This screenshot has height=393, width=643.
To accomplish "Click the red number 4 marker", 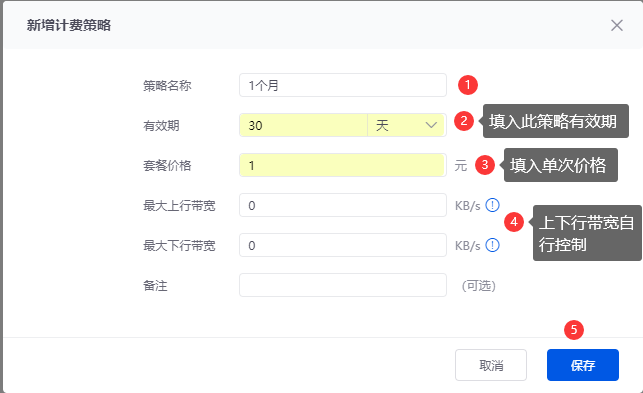I will click(514, 222).
